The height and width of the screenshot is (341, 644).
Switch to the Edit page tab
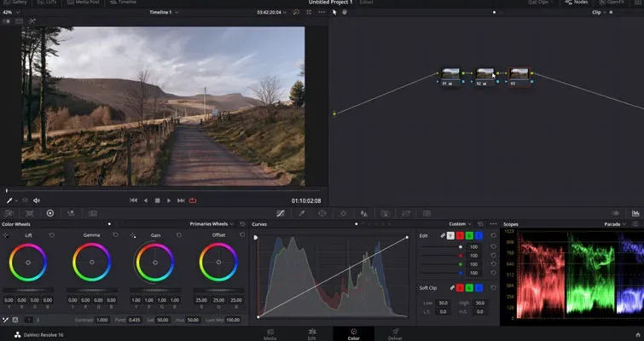[x=311, y=334]
